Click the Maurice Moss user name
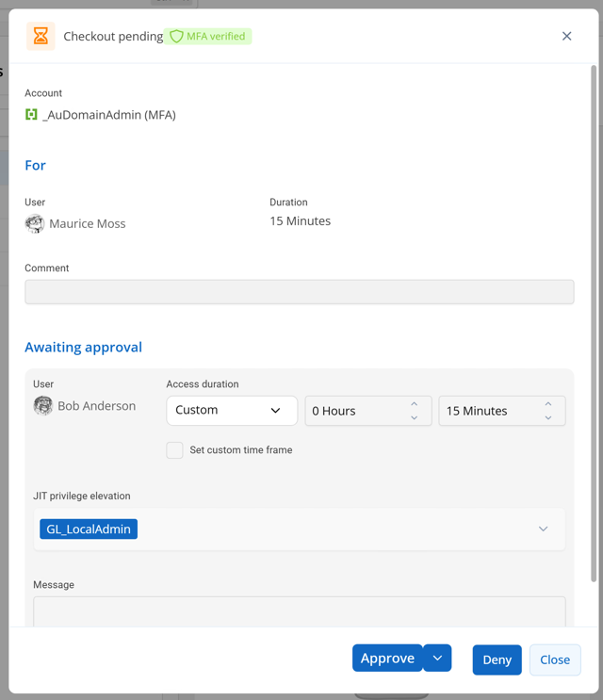Image resolution: width=603 pixels, height=700 pixels. click(x=88, y=223)
